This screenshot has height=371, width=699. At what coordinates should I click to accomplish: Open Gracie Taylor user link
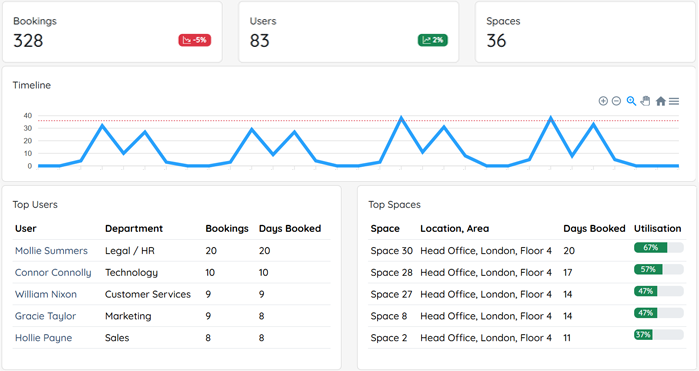45,316
